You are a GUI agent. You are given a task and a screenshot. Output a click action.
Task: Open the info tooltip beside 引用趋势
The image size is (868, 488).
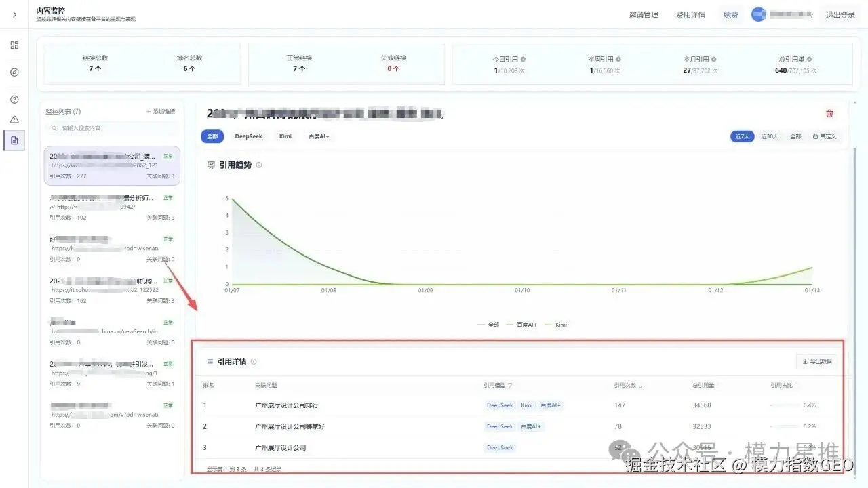[258, 164]
